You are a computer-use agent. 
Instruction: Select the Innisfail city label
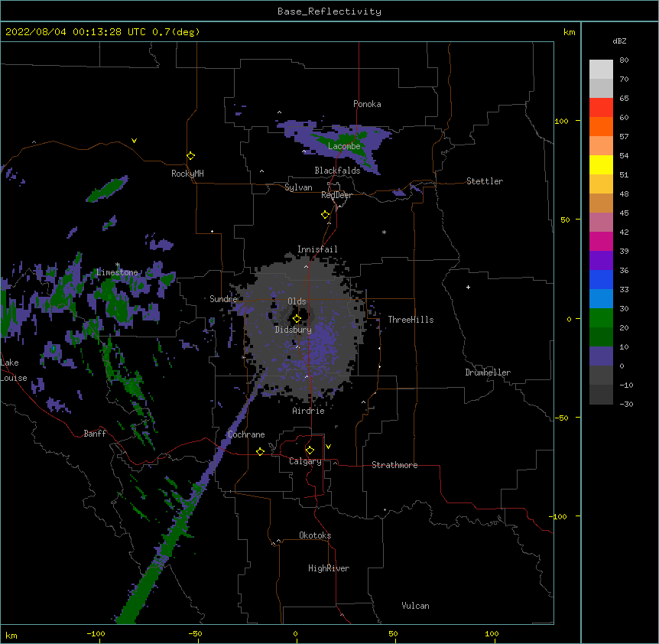tap(317, 249)
